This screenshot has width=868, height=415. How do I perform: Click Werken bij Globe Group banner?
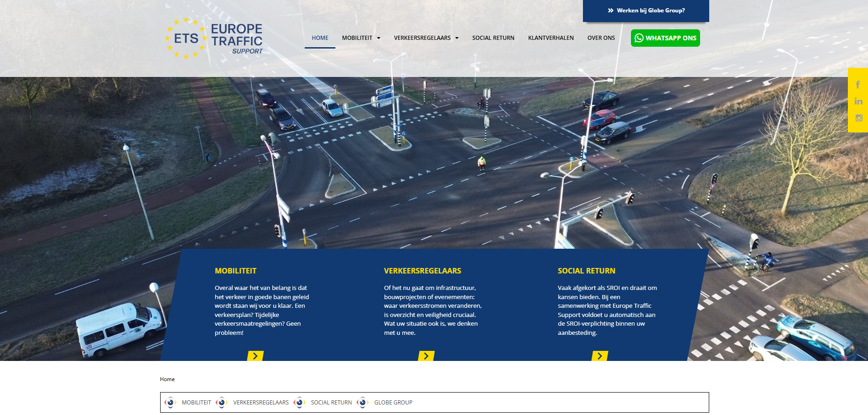(x=646, y=11)
